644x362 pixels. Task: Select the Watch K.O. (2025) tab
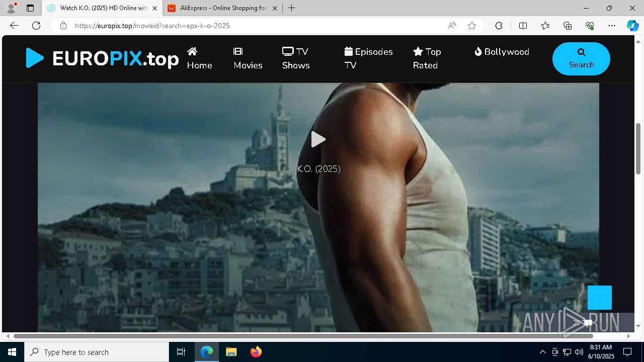tap(101, 8)
